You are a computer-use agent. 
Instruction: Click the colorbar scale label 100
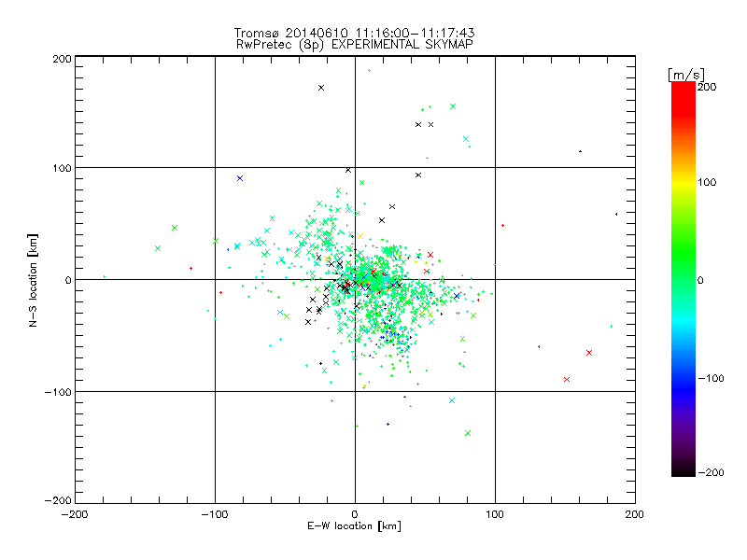707,182
